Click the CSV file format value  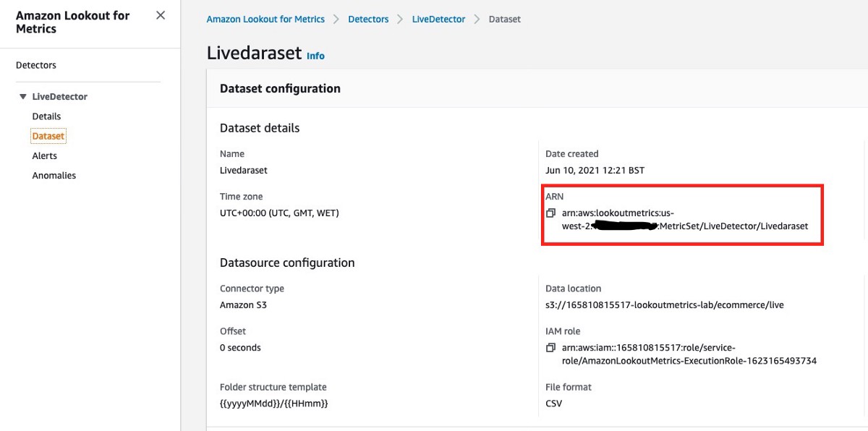[x=553, y=404]
